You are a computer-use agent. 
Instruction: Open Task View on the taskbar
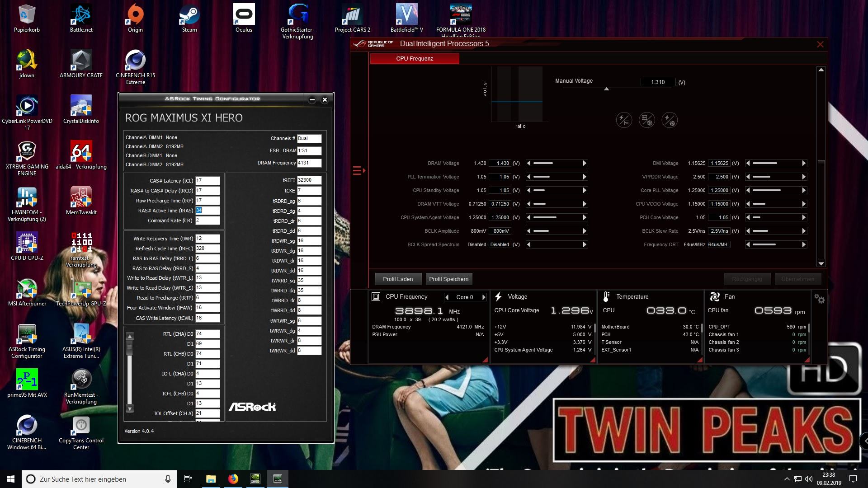pyautogui.click(x=188, y=479)
